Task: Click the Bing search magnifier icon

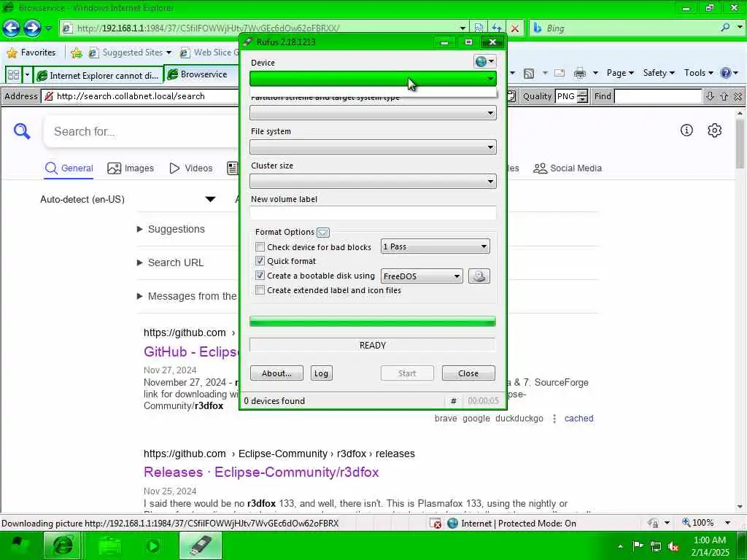Action: pyautogui.click(x=724, y=28)
